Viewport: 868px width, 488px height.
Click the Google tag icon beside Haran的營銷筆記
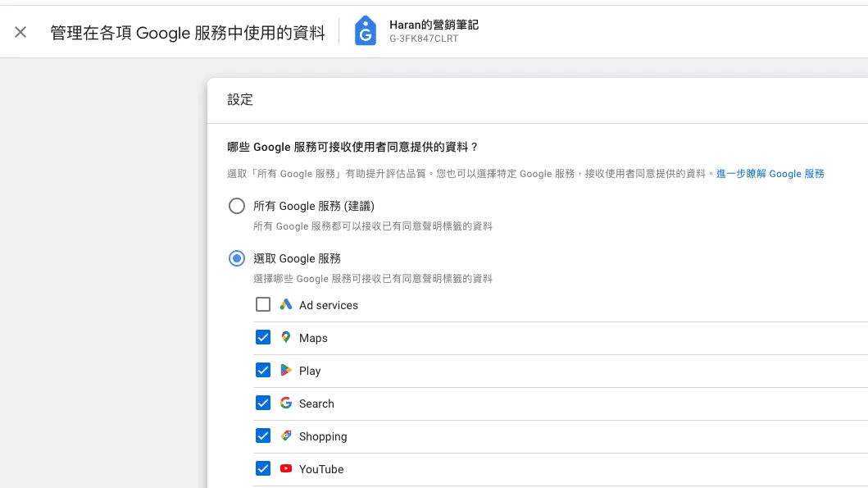(x=366, y=30)
